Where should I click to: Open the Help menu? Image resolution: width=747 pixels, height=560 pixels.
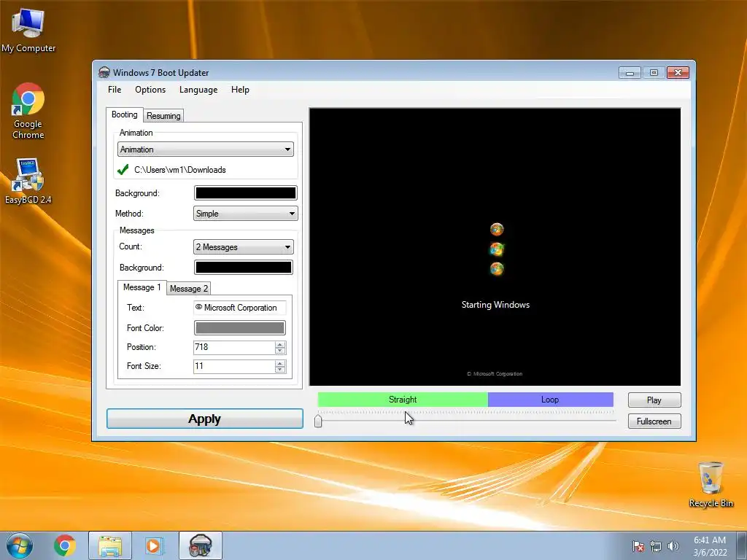coord(240,90)
